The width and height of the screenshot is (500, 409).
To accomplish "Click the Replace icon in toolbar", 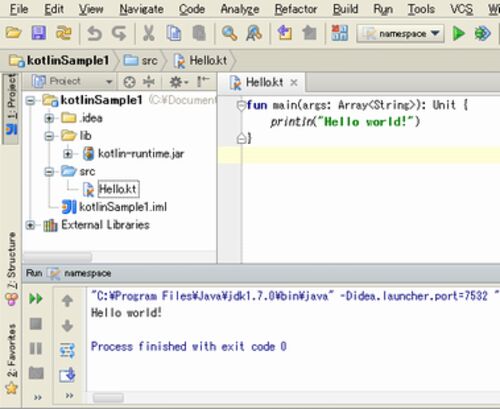I will 254,33.
